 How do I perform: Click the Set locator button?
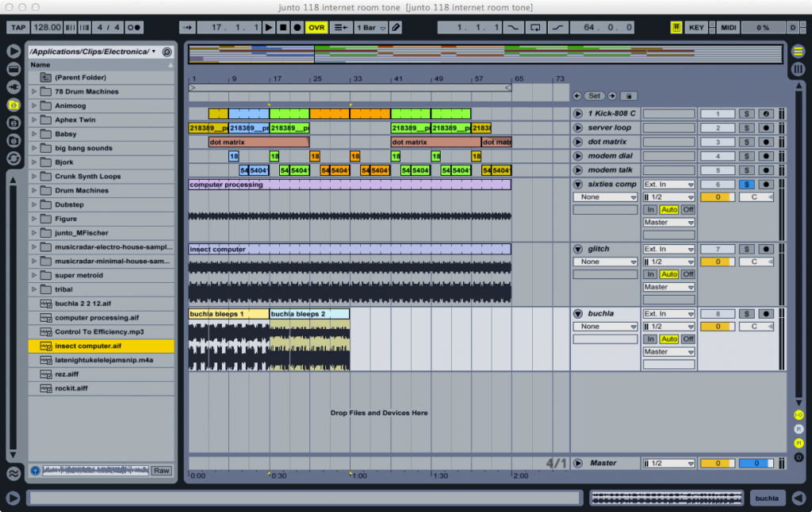[x=594, y=96]
